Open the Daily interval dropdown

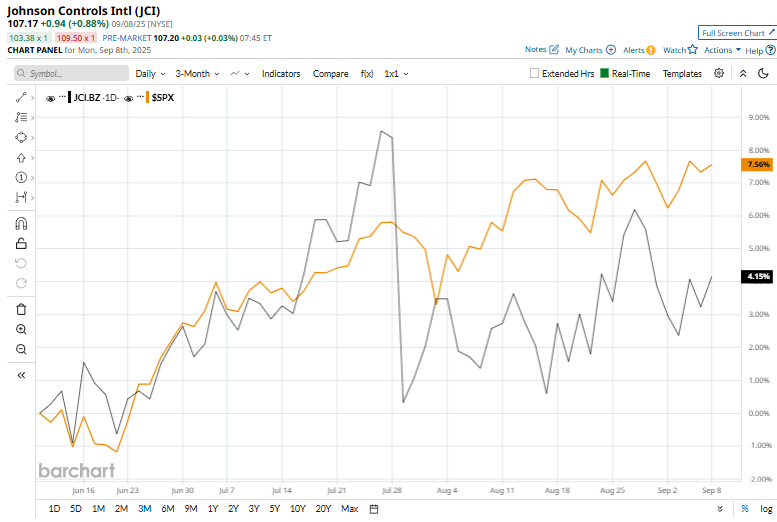[150, 74]
